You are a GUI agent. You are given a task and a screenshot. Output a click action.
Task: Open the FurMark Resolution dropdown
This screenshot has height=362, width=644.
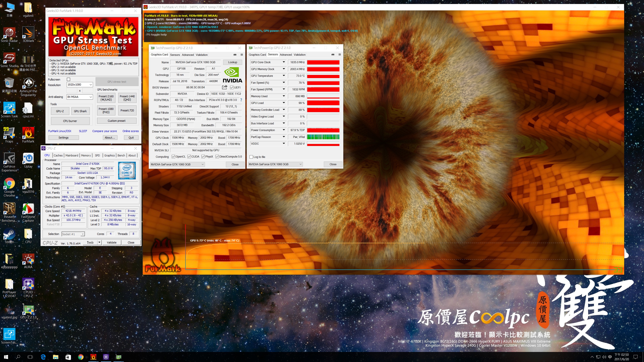[x=80, y=85]
